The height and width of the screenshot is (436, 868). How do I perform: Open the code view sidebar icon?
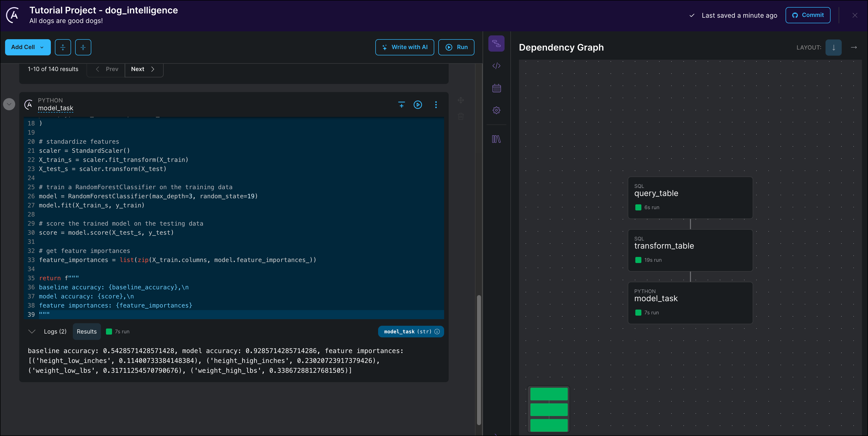[x=496, y=66]
